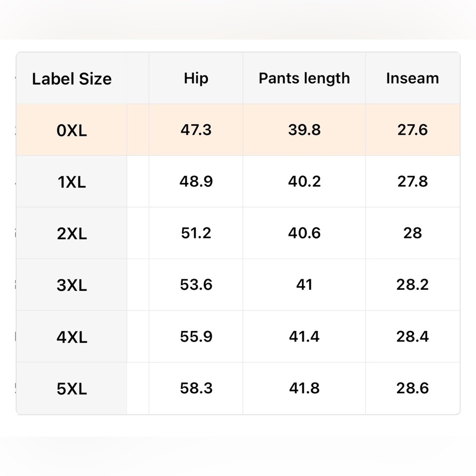Click the 55.9 hip measurement cell
Viewport: 476px width, 476px height.
(x=196, y=337)
